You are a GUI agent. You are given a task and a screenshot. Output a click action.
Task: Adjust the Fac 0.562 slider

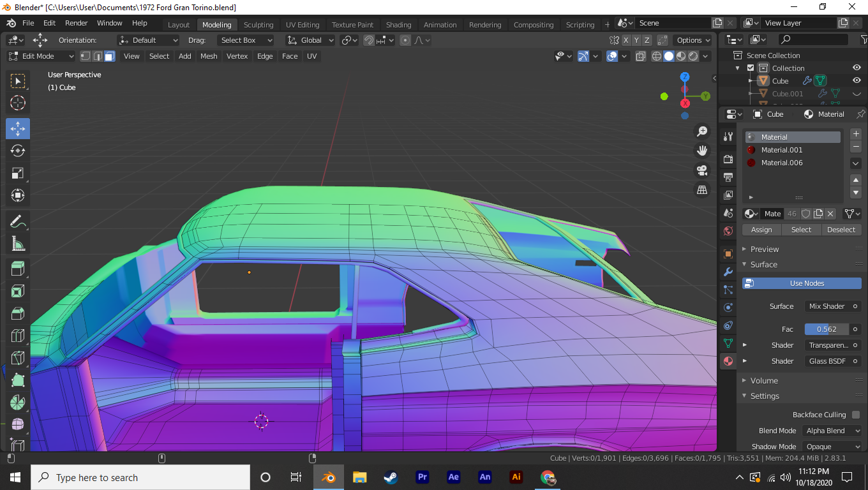click(827, 329)
